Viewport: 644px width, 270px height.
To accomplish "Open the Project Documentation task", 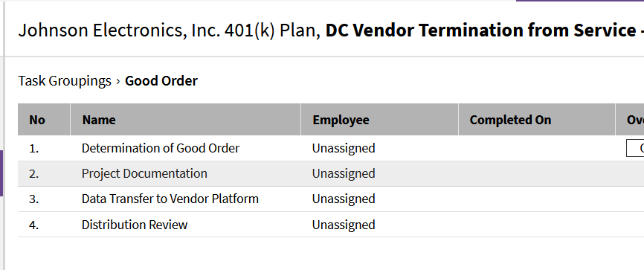I will (x=144, y=173).
